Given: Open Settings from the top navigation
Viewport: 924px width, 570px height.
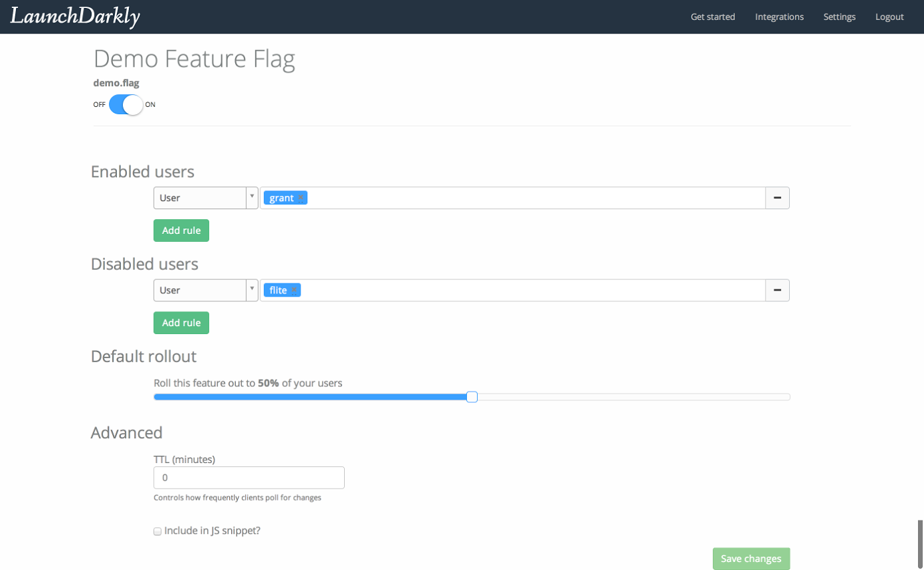Looking at the screenshot, I should [x=839, y=17].
